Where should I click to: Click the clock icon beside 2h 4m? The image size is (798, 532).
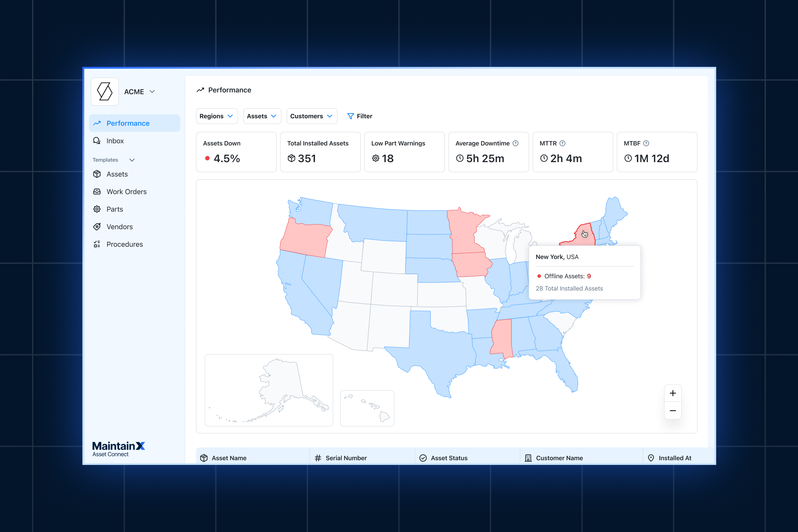[x=544, y=158]
